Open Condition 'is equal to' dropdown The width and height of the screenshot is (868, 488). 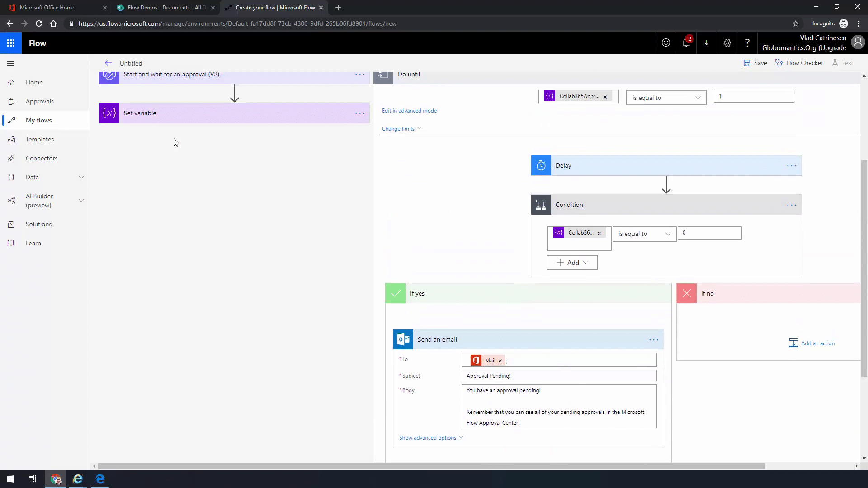click(x=644, y=234)
